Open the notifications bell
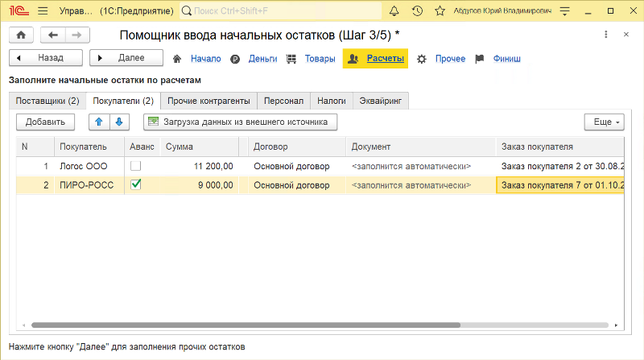 (x=394, y=11)
